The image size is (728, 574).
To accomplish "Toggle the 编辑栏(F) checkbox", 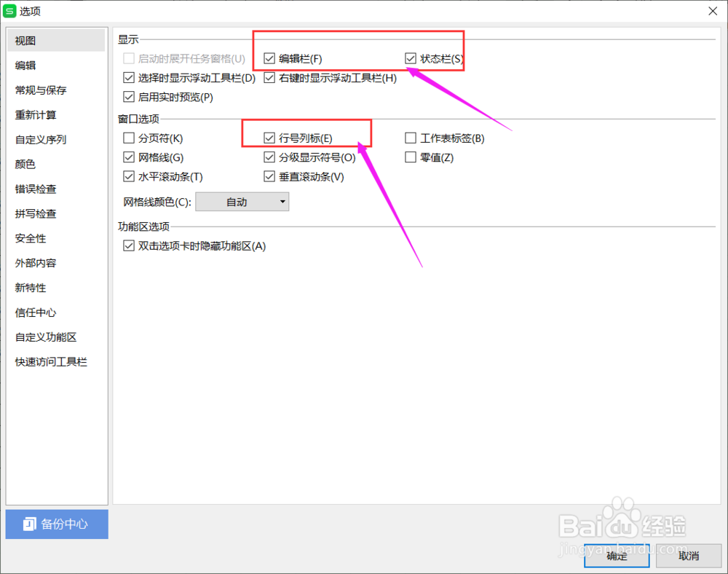I will pyautogui.click(x=269, y=58).
